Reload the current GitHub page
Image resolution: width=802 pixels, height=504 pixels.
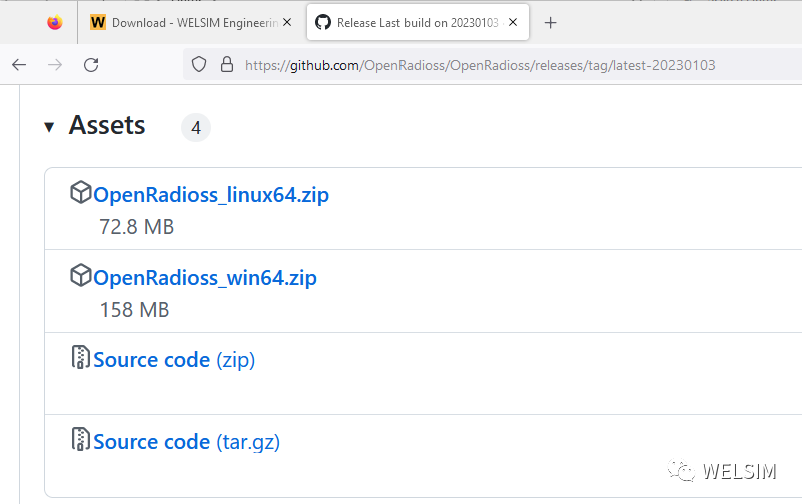tap(91, 65)
